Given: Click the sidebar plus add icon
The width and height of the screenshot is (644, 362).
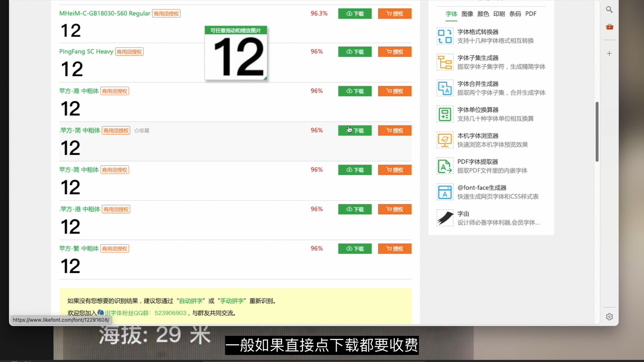Looking at the screenshot, I should pyautogui.click(x=609, y=53).
